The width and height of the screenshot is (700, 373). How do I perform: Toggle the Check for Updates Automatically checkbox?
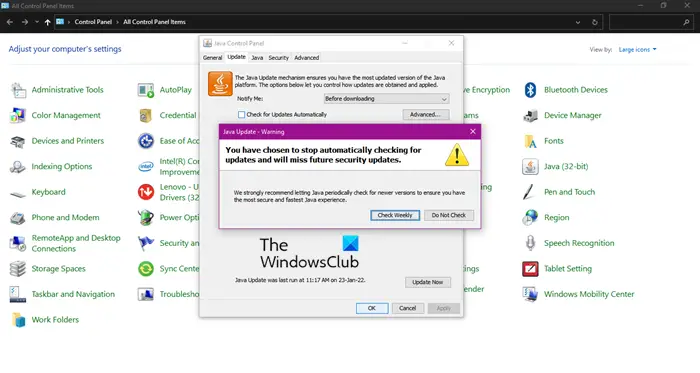(x=242, y=115)
